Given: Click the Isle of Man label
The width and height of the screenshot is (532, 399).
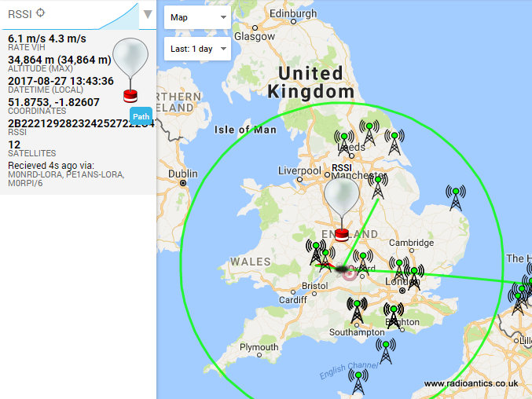Looking at the screenshot, I should [x=245, y=130].
